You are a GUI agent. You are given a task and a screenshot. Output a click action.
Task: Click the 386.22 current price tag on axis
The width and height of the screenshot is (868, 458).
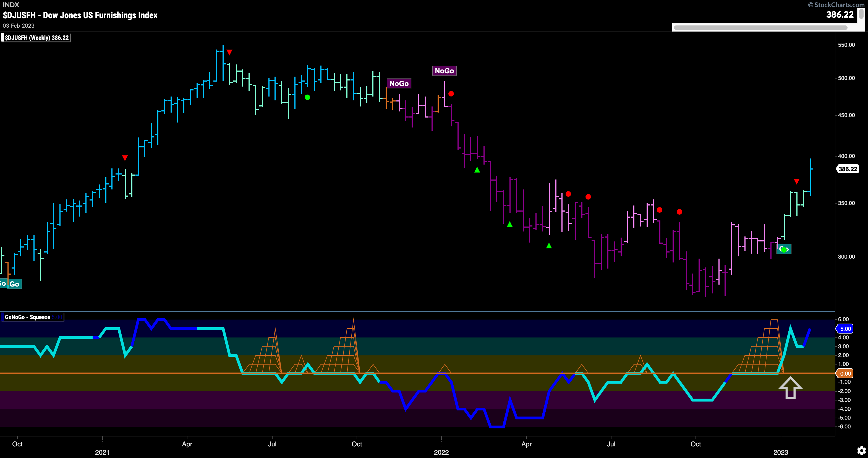pyautogui.click(x=848, y=169)
